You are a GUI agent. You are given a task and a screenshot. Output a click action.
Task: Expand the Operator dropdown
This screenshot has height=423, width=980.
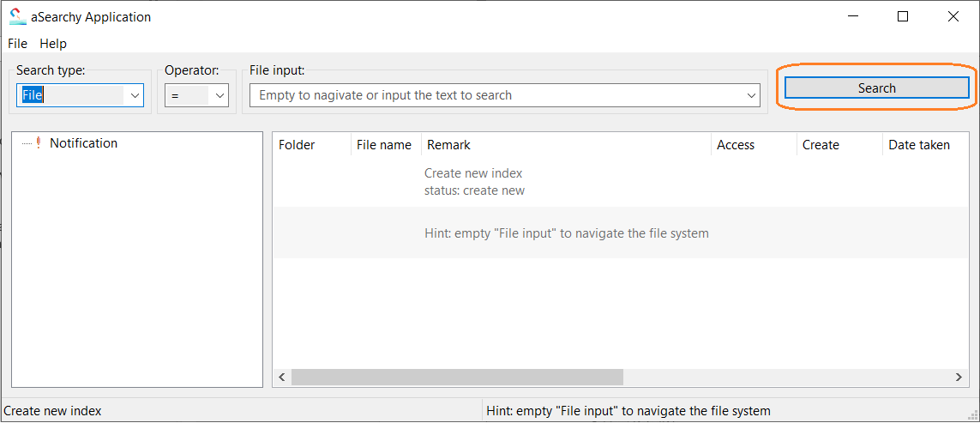(219, 96)
